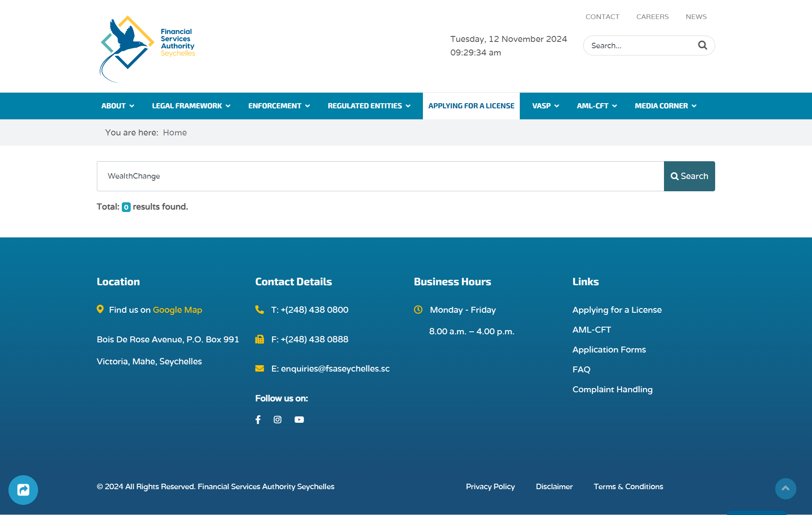
Task: Click the teal Search button
Action: [x=689, y=176]
